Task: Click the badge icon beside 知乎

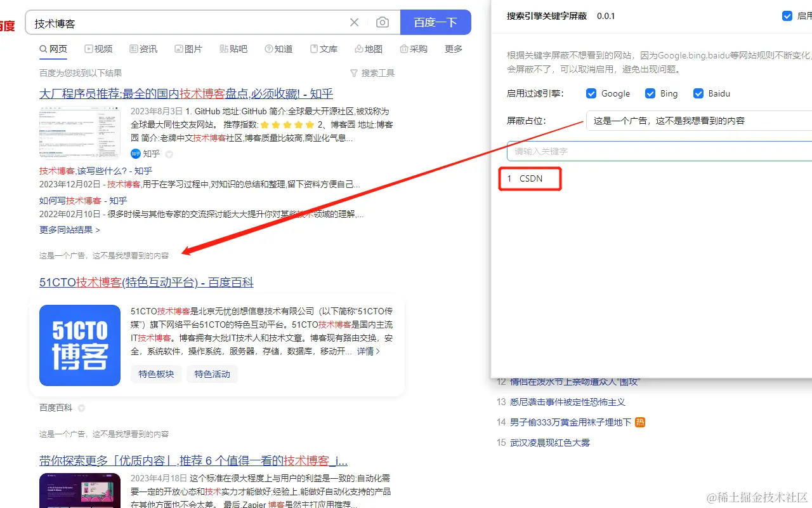Action: [x=169, y=154]
